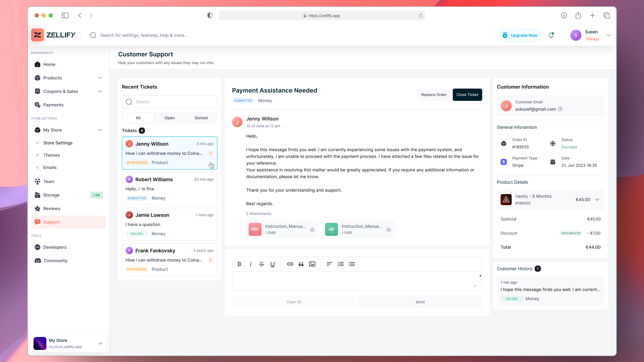Switch to Open tickets tab

(x=169, y=118)
